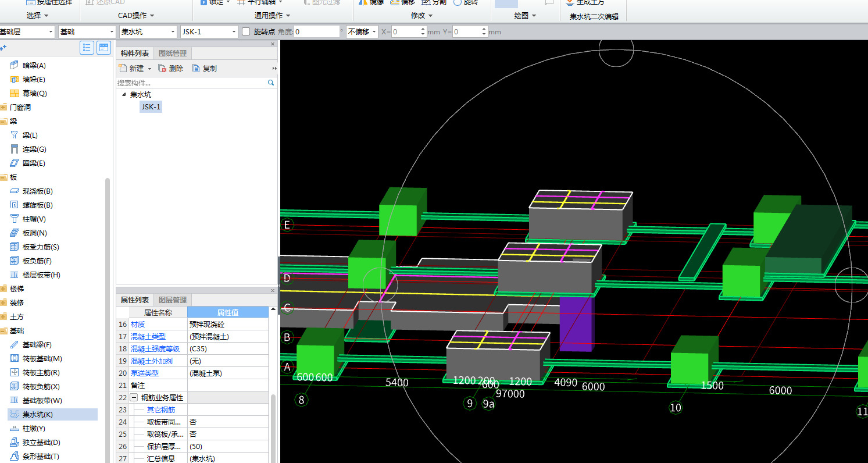Open the 选择 ribbon group menu
Image resolution: width=868 pixels, height=463 pixels.
tap(37, 16)
